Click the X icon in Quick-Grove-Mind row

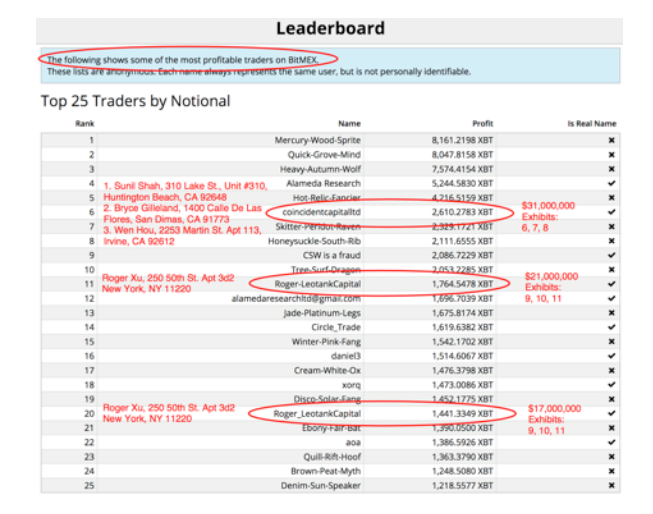coord(612,155)
